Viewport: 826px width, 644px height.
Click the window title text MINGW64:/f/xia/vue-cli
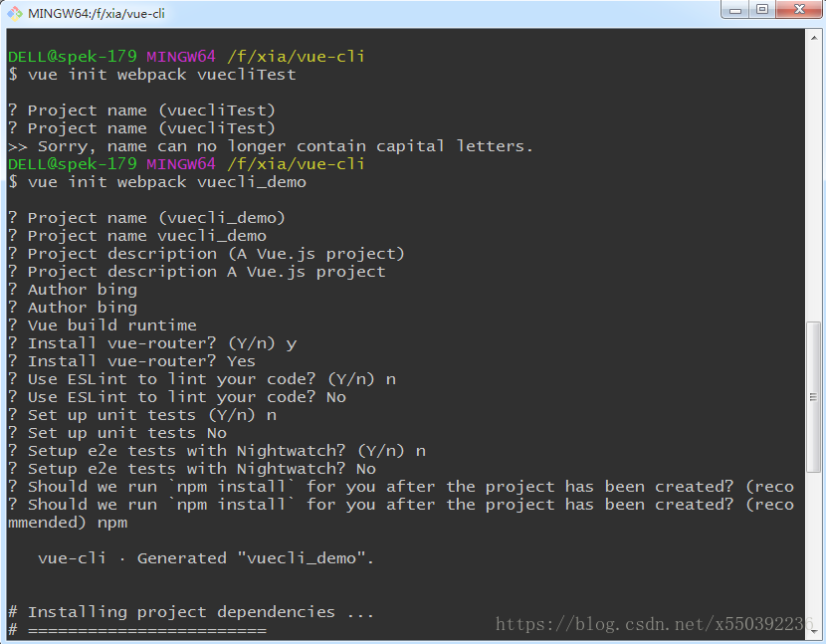click(x=97, y=13)
